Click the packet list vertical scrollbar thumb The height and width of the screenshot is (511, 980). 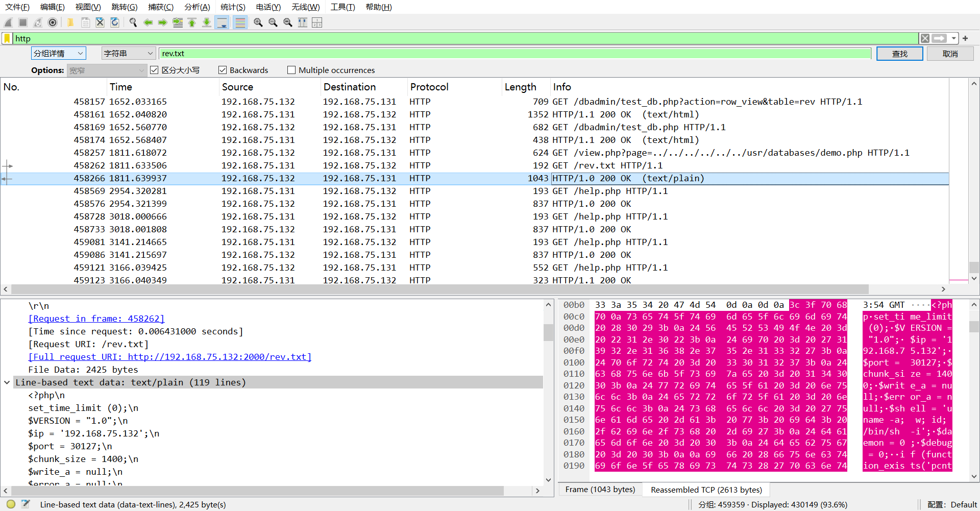click(974, 267)
